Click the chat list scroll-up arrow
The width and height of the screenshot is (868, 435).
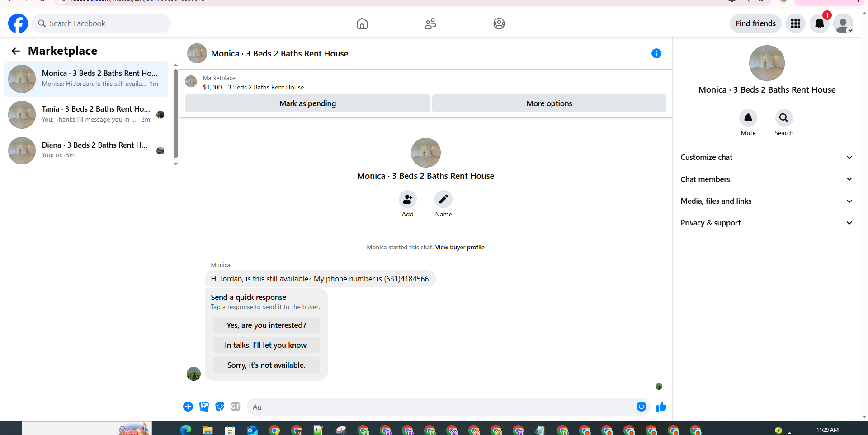[175, 65]
